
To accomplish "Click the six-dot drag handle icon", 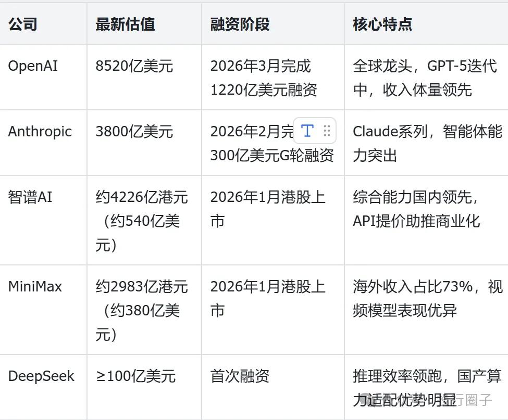I will pos(328,131).
